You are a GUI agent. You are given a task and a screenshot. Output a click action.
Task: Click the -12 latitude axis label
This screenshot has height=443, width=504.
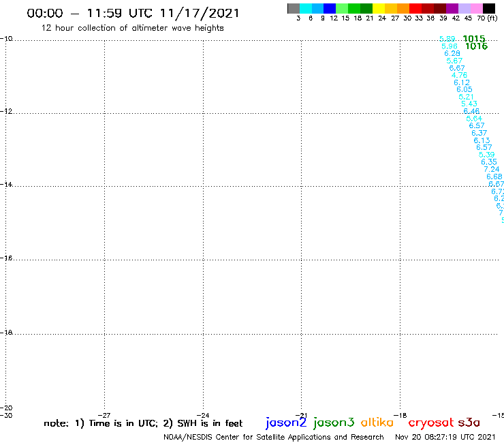[x=6, y=111]
